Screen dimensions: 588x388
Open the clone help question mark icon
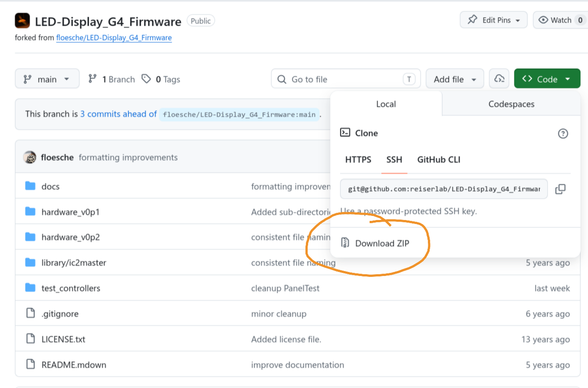tap(563, 133)
